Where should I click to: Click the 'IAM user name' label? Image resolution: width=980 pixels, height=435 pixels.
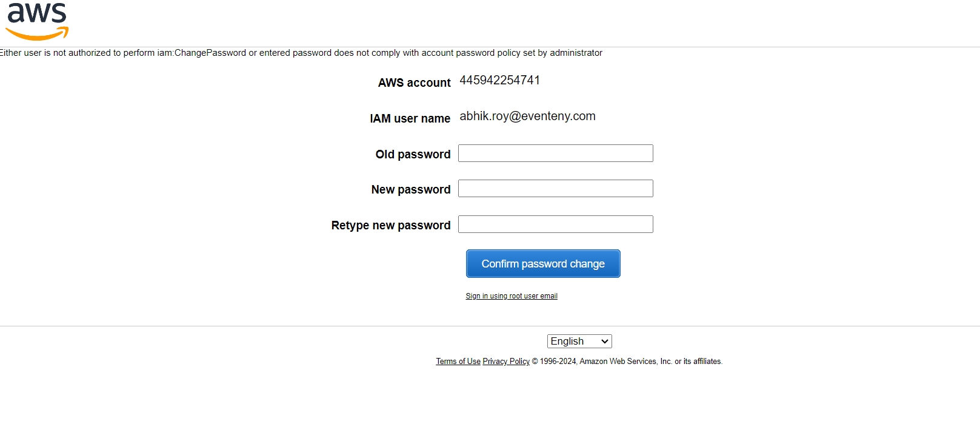pos(410,118)
